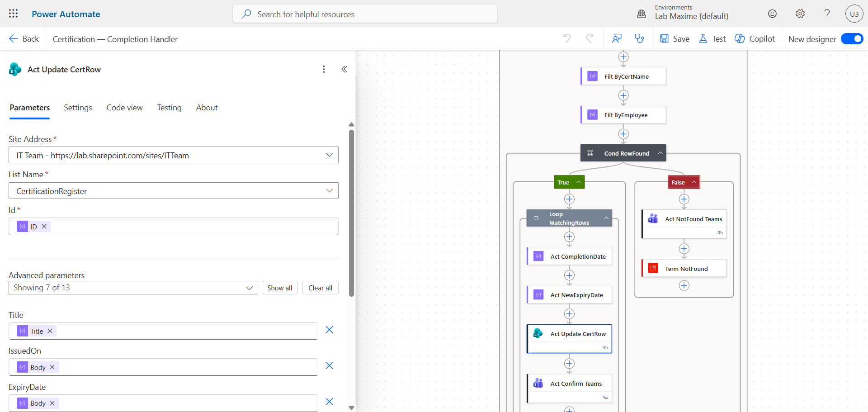Insert a step after Act CompletionDate
This screenshot has height=412, width=868.
coord(569,275)
